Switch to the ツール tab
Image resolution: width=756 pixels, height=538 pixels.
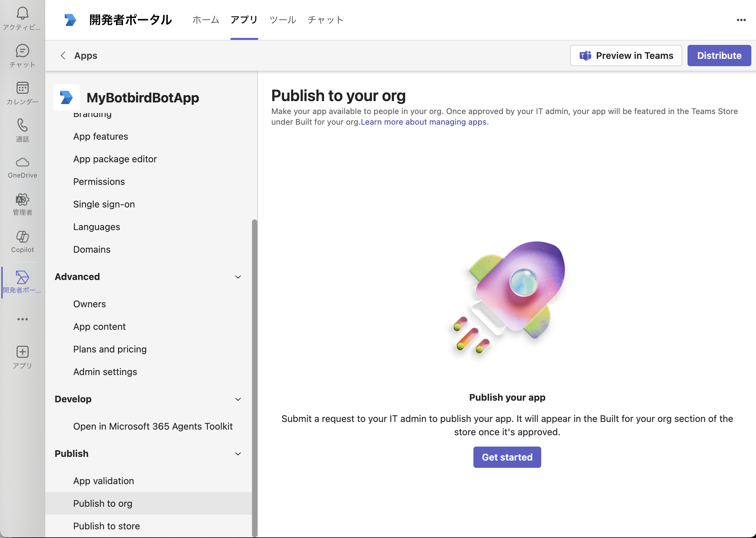coord(283,20)
